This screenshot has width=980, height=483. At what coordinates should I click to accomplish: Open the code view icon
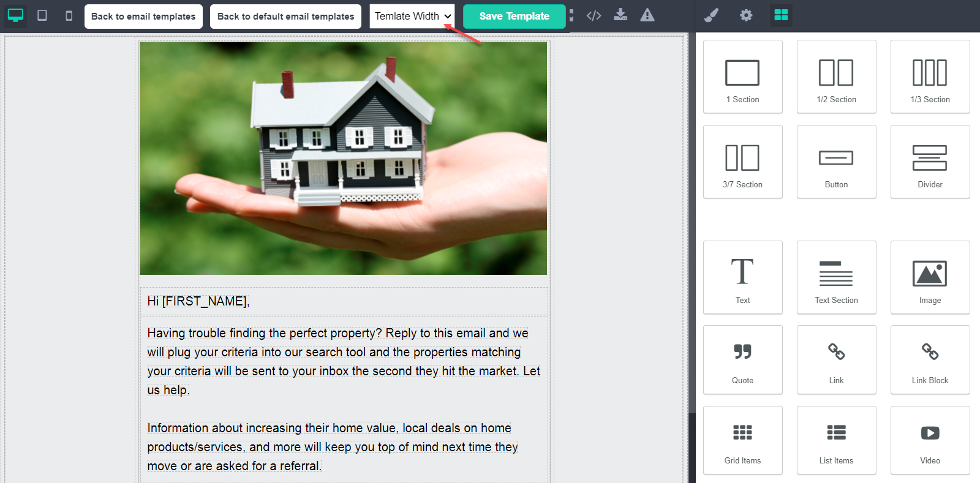point(594,15)
